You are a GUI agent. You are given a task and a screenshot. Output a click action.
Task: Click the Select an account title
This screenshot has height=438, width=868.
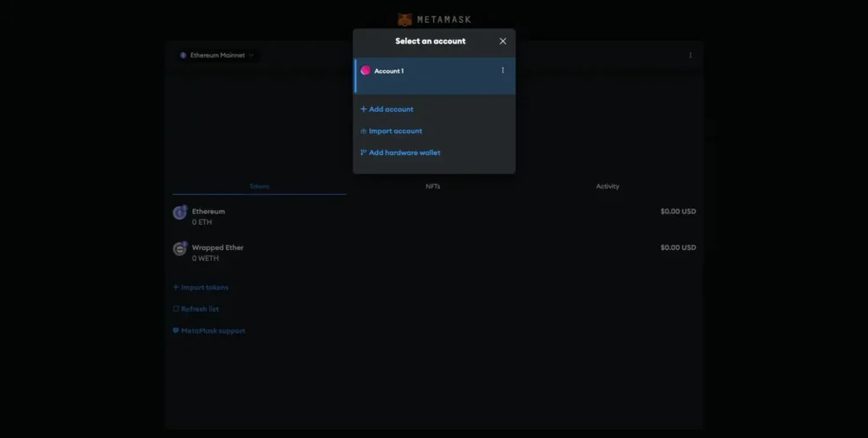point(430,42)
